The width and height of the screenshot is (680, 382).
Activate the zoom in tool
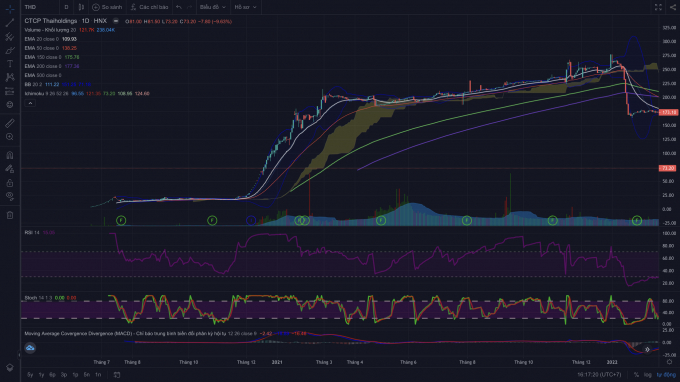coord(10,137)
